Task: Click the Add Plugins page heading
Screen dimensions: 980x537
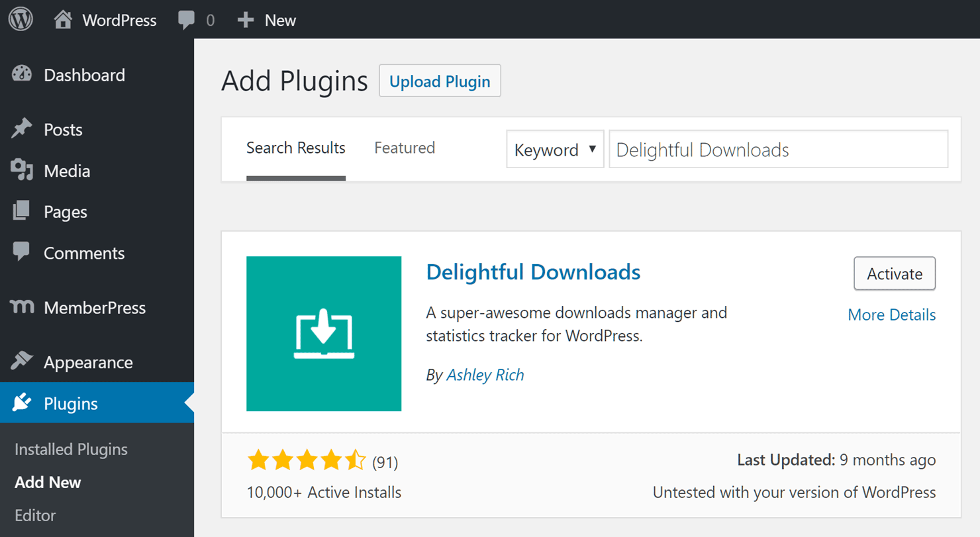Action: [x=294, y=81]
